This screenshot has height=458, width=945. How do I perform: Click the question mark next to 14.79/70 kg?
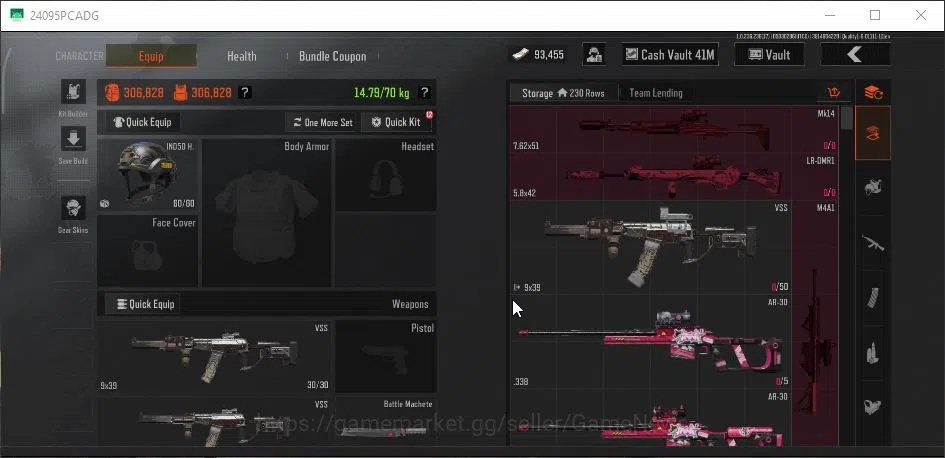click(424, 92)
